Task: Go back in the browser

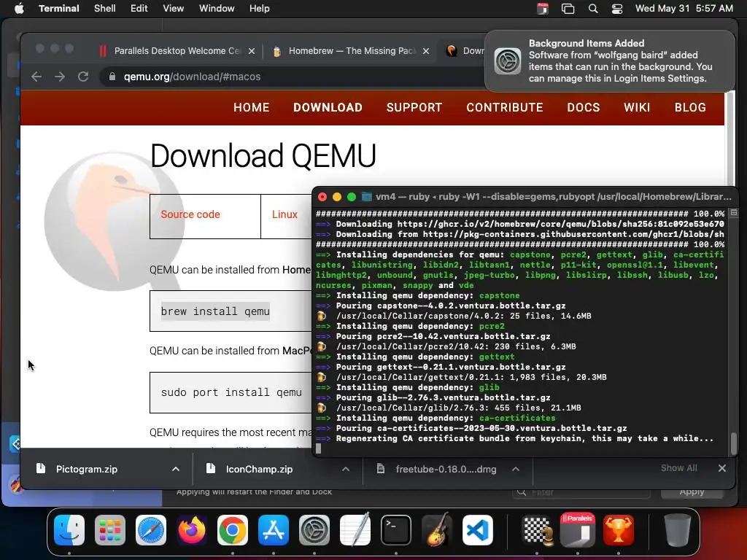Action: tap(36, 77)
